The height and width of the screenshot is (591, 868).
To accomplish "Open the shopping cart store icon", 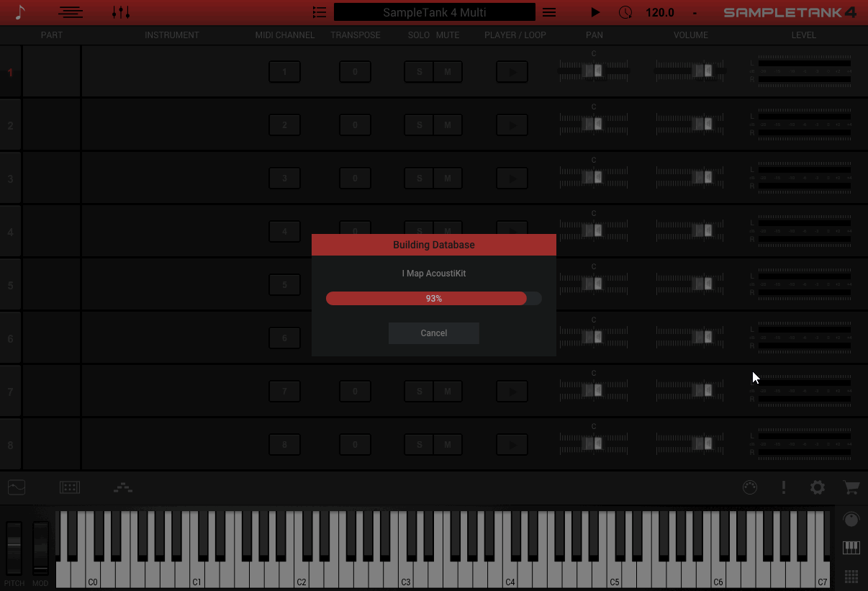I will (x=851, y=487).
